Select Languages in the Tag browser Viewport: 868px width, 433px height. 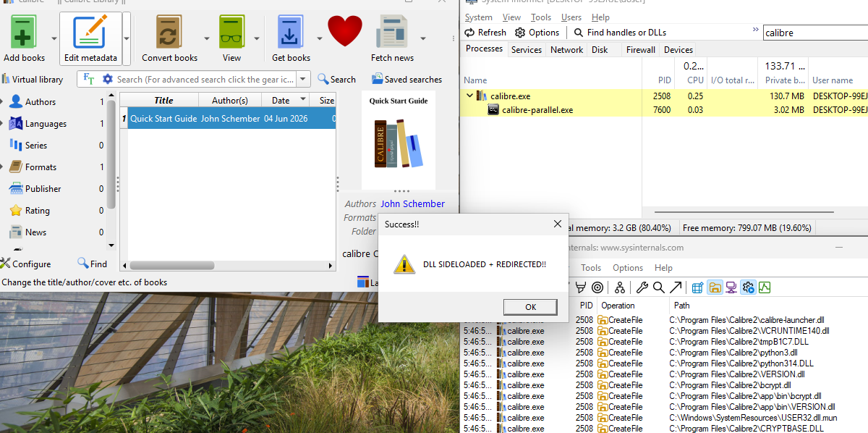(x=46, y=123)
